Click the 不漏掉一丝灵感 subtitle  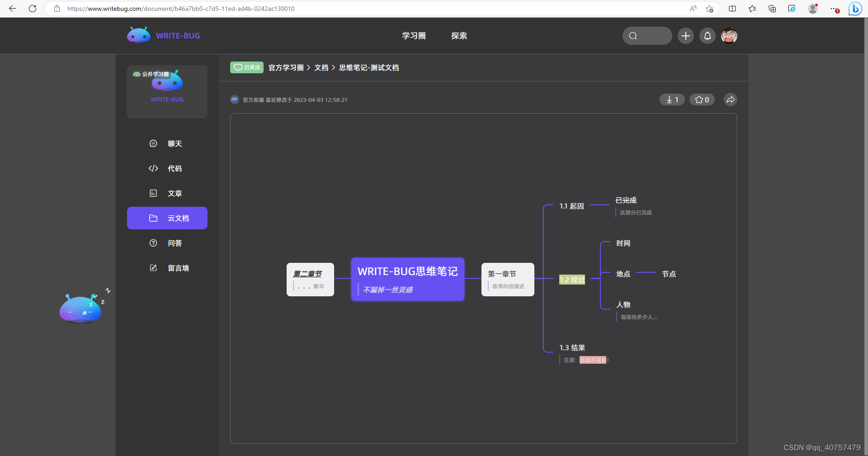coord(388,290)
